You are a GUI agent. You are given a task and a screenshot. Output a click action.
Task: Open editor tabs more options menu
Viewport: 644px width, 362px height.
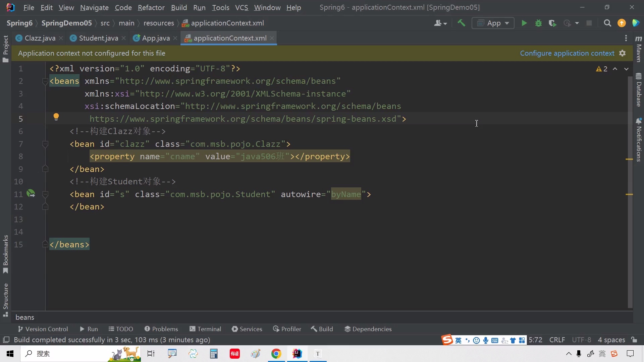(x=626, y=38)
